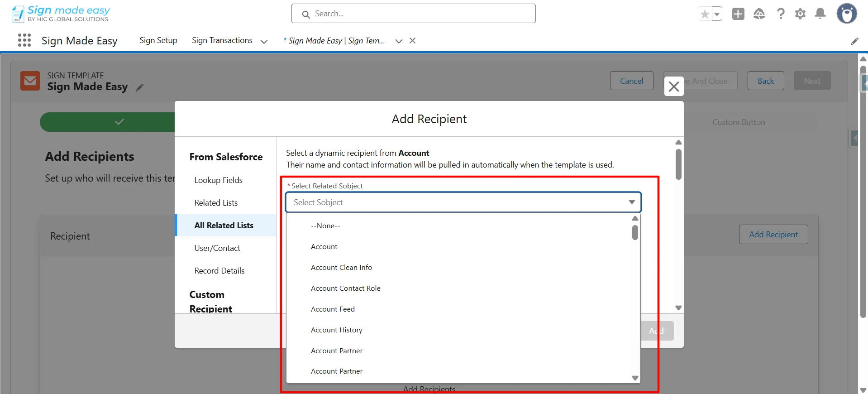Viewport: 868px width, 394px height.
Task: Open the help question mark icon
Action: click(781, 14)
